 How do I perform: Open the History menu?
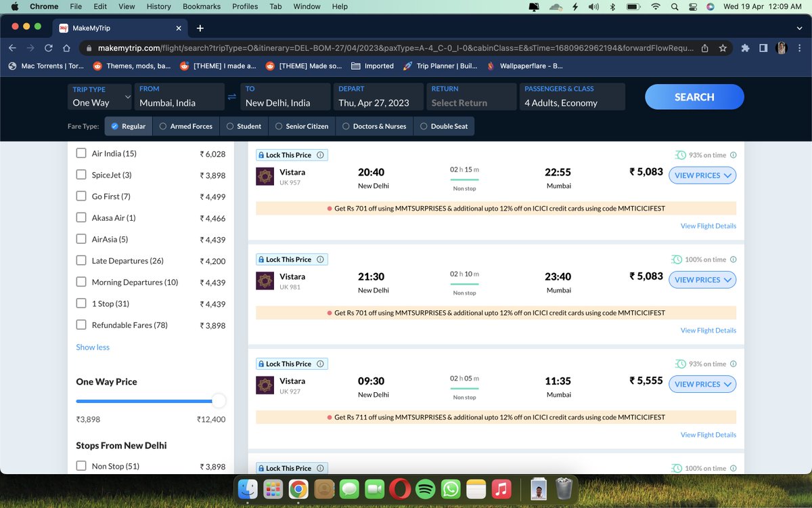159,7
